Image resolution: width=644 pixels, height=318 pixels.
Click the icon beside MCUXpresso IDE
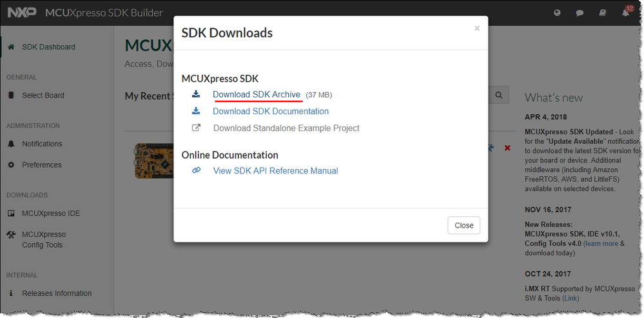[11, 214]
